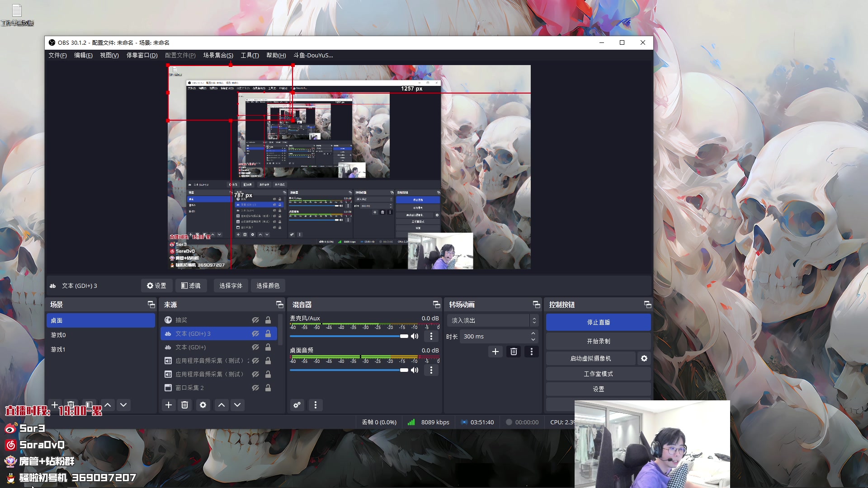Open 桌面音频 options three dots
This screenshot has width=868, height=488.
(431, 370)
